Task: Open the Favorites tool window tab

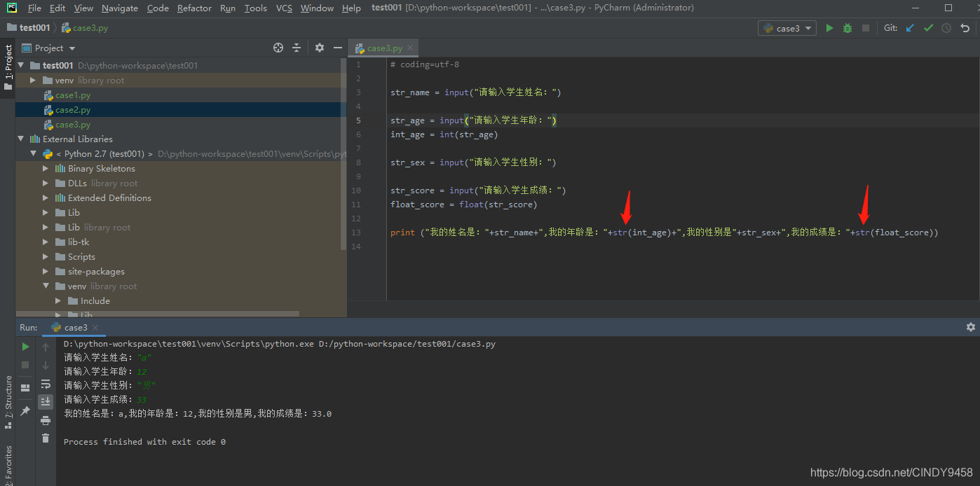Action: [8, 464]
